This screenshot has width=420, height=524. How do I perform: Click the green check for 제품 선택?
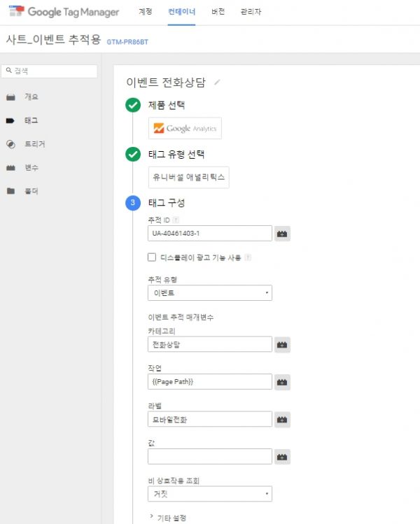133,105
